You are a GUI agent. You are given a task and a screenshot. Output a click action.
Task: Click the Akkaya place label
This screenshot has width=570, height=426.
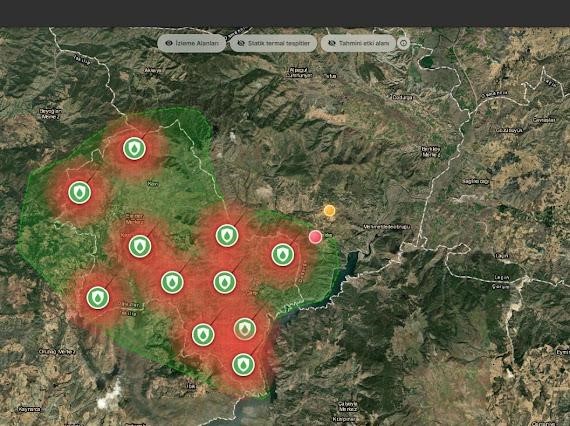(x=153, y=71)
